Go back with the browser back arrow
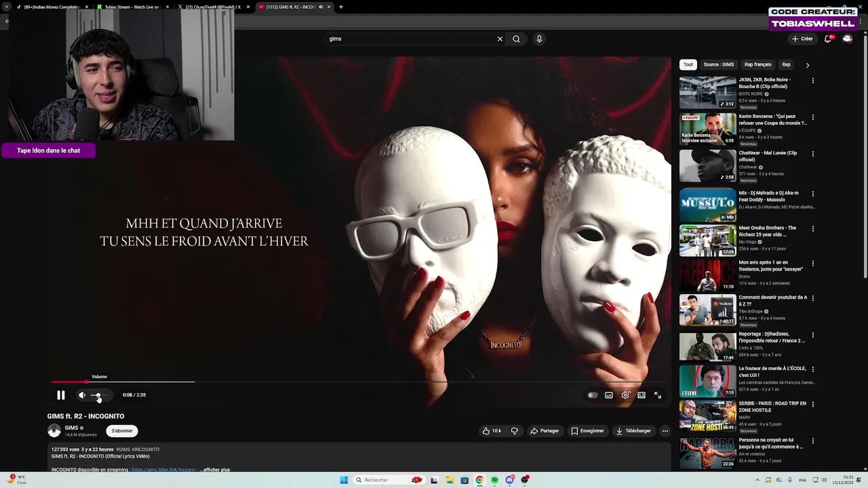The height and width of the screenshot is (488, 868). [x=7, y=21]
